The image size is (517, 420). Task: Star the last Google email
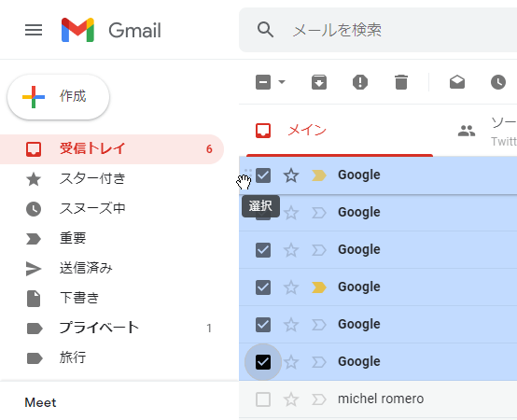click(x=291, y=362)
